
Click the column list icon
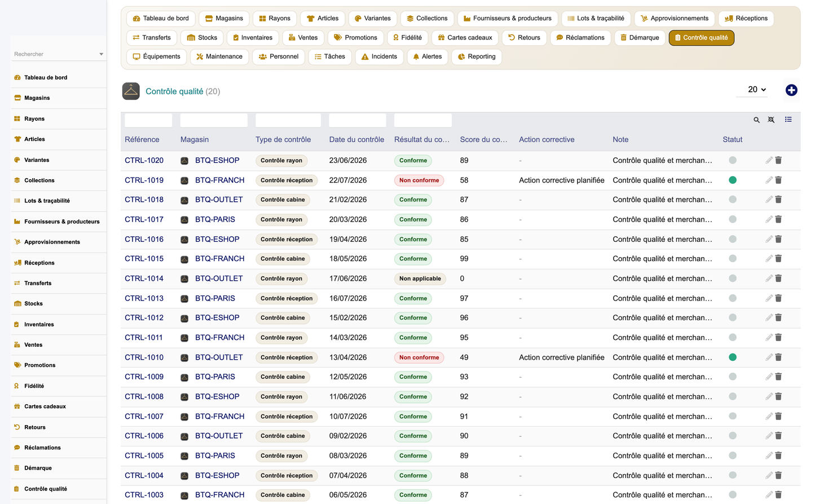[788, 120]
